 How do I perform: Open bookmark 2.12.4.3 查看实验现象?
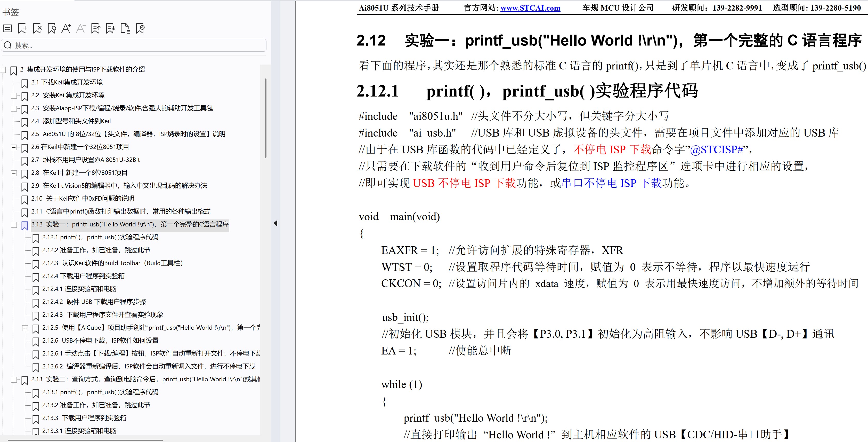click(103, 314)
